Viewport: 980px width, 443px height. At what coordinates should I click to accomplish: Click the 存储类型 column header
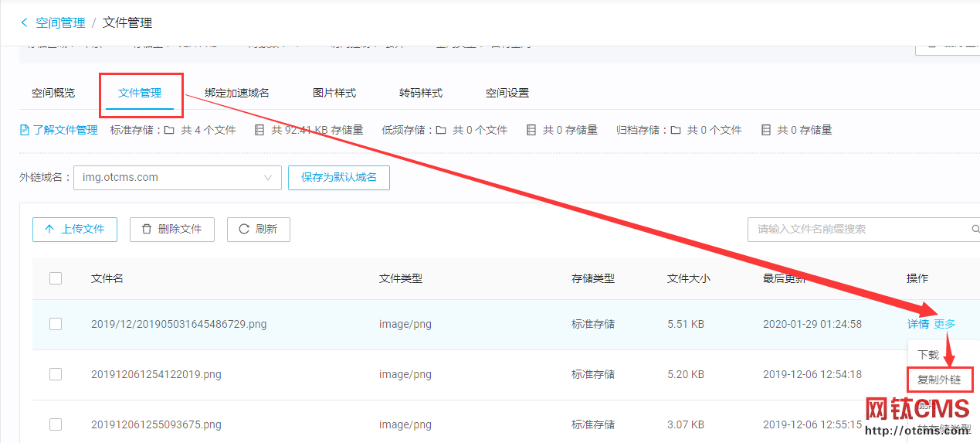click(593, 278)
